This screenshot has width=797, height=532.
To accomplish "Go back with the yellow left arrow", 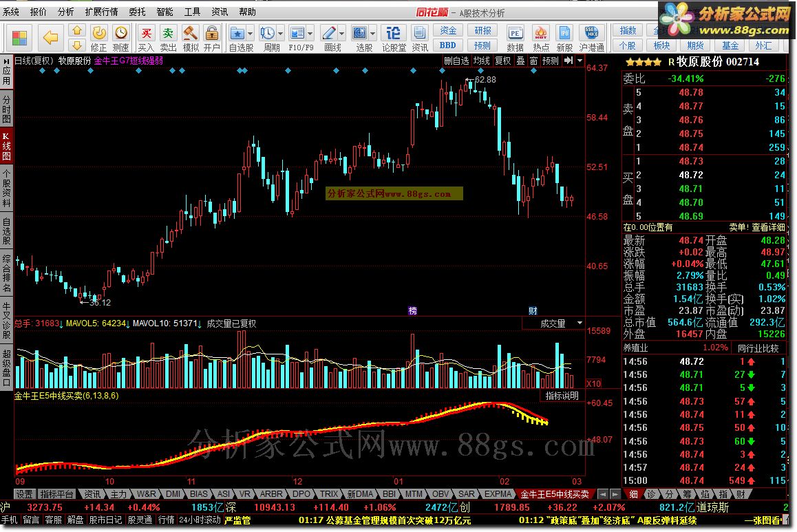I will click(x=50, y=37).
